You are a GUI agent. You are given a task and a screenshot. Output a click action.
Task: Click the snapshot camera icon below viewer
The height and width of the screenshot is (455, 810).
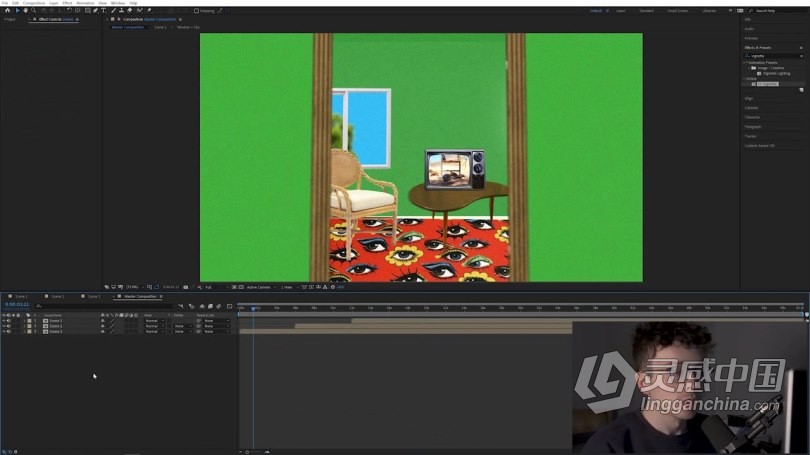[185, 287]
